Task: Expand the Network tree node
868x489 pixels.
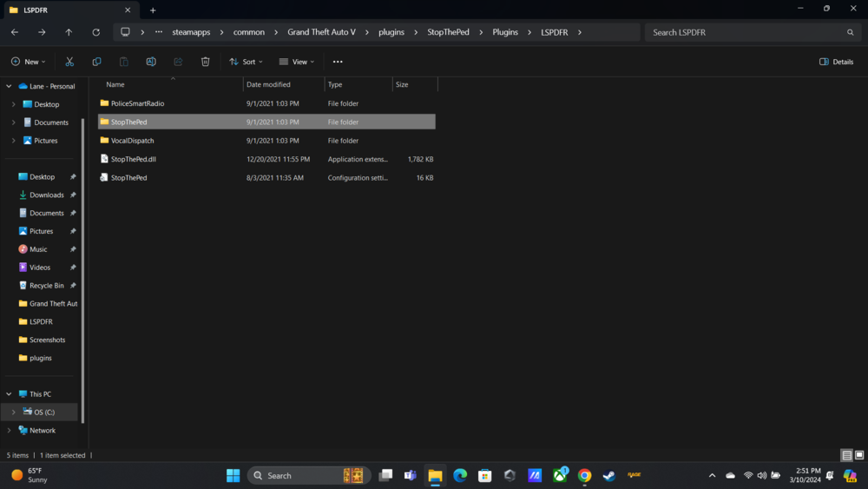Action: (9, 430)
